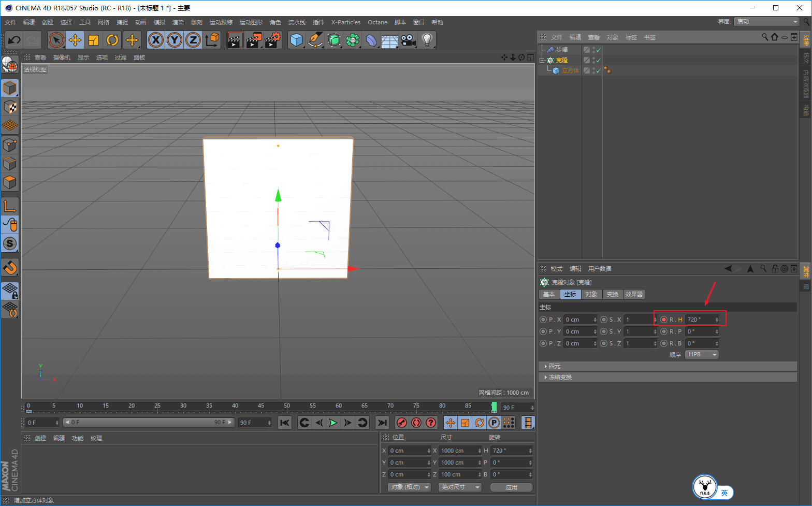Viewport: 812px width, 506px height.
Task: Toggle Y axis lock
Action: pyautogui.click(x=175, y=40)
